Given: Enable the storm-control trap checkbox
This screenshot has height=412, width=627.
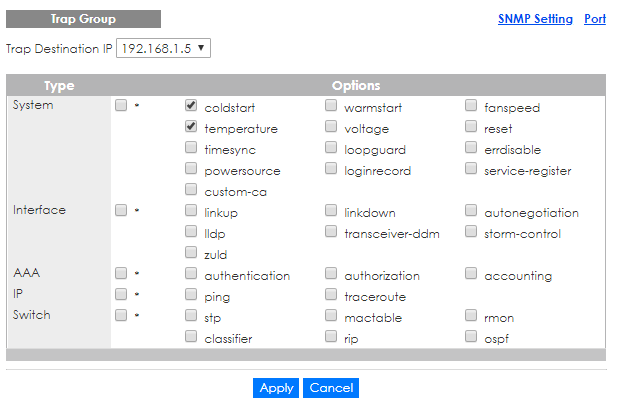Looking at the screenshot, I should pos(471,233).
